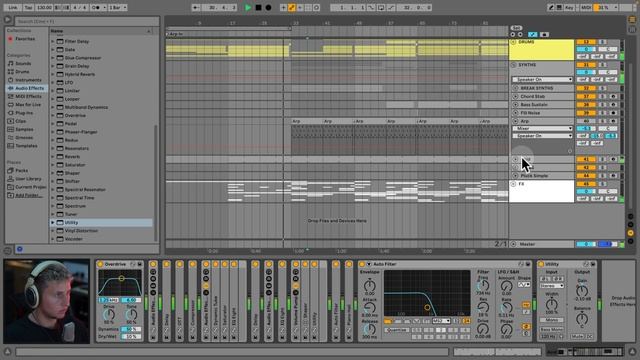Open the Mixer chooser on the Arp track
The height and width of the screenshot is (360, 640).
(542, 128)
